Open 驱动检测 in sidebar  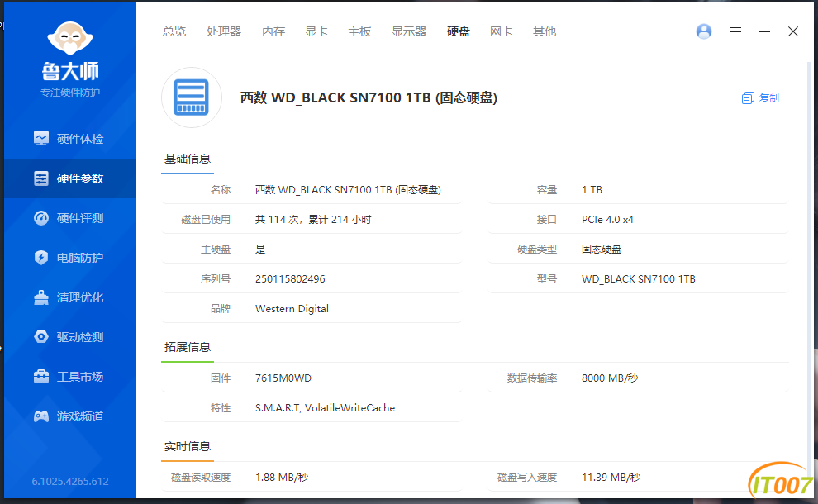[x=70, y=337]
